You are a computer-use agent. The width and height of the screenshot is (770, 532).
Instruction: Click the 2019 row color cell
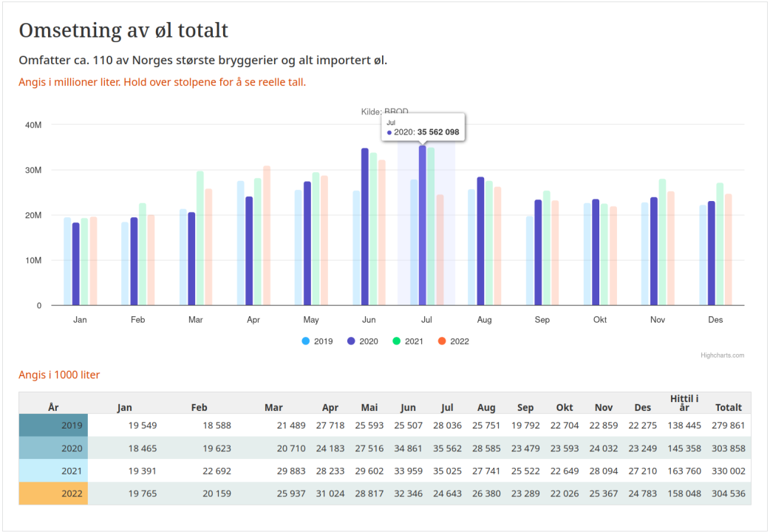click(53, 426)
